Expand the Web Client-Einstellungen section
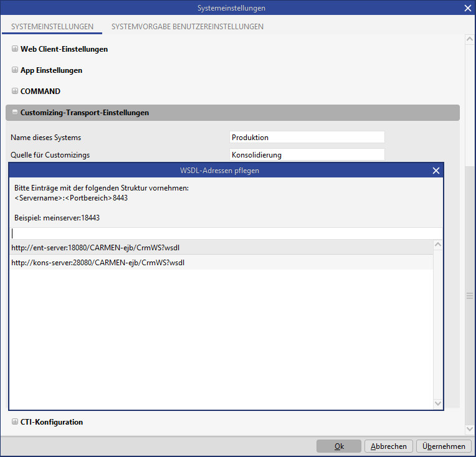The width and height of the screenshot is (476, 457). click(15, 49)
